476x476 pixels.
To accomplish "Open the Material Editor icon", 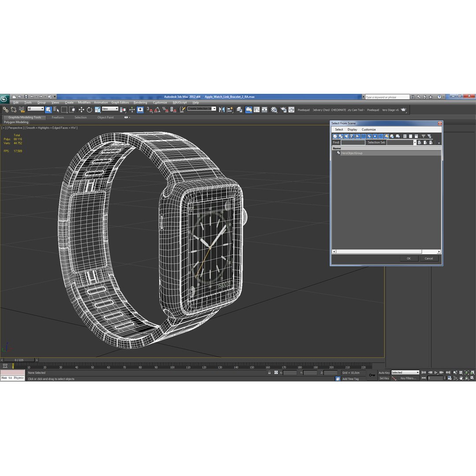I will click(x=274, y=110).
